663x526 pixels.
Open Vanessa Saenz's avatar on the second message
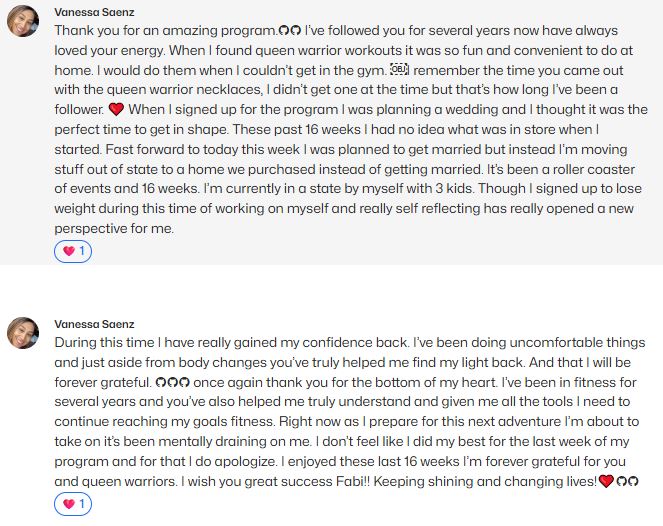pos(23,333)
